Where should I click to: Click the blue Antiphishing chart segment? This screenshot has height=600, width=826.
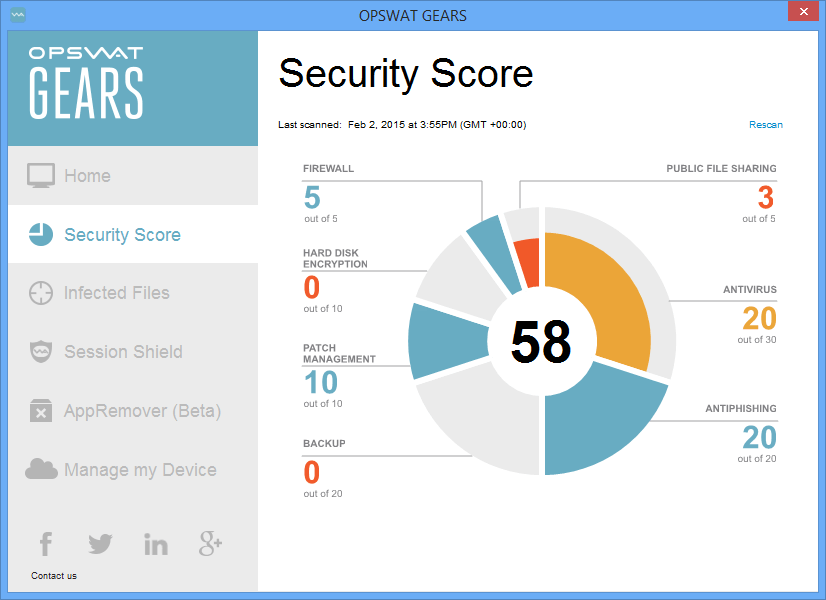coord(595,421)
